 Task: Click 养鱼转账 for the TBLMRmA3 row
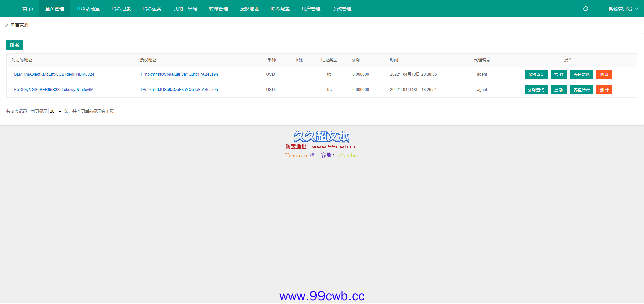click(582, 74)
